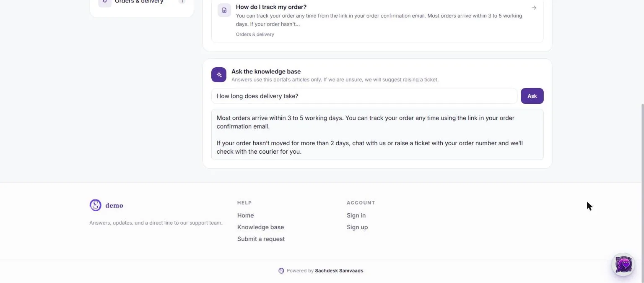This screenshot has width=644, height=283.
Task: Click the sparkle icon next to 'Ask the knowledge base'
Action: (x=219, y=75)
